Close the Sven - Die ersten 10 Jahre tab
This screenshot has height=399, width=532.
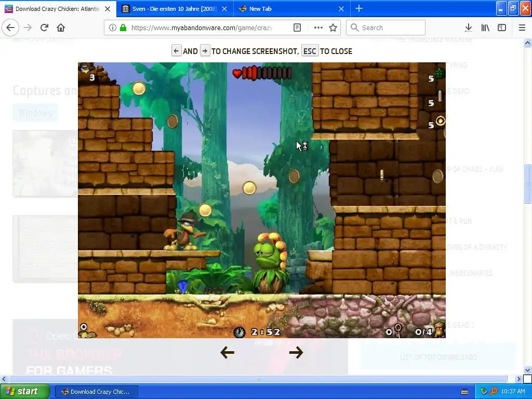coord(224,9)
